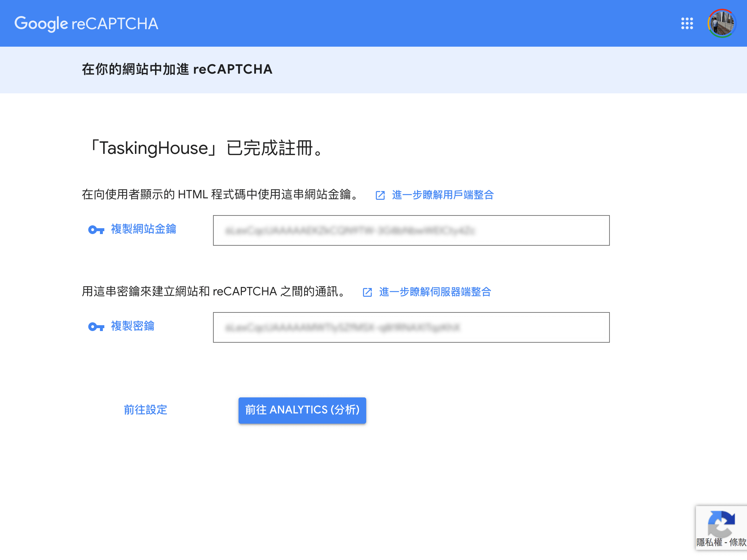This screenshot has width=747, height=560.
Task: Click external-link icon before 進一步瞭解用戶端整合
Action: [380, 195]
